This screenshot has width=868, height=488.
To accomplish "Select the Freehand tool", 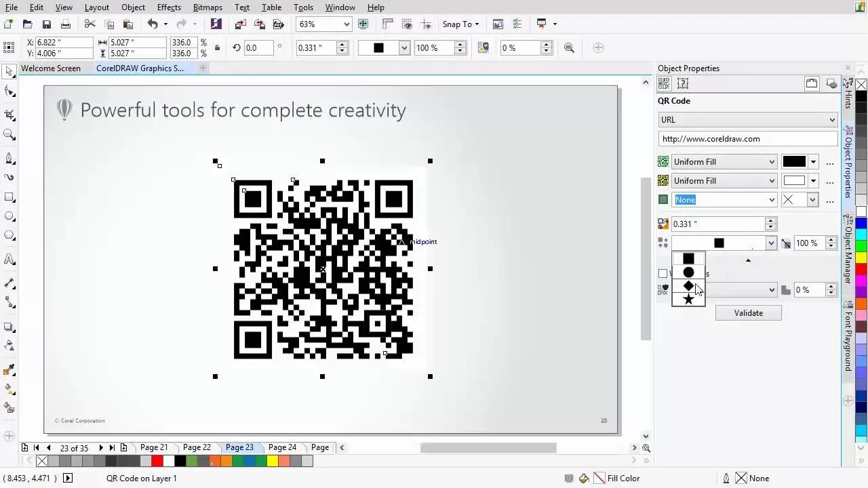I will [9, 158].
